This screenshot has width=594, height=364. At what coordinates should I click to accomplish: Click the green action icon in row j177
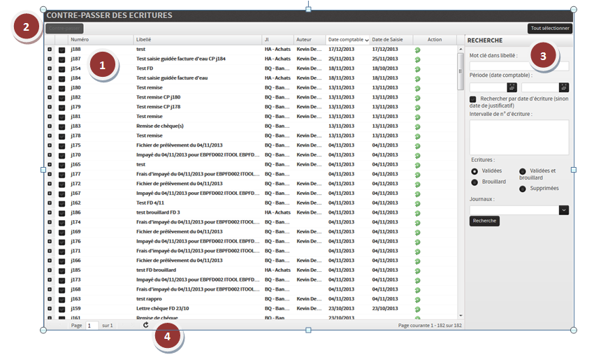(417, 175)
